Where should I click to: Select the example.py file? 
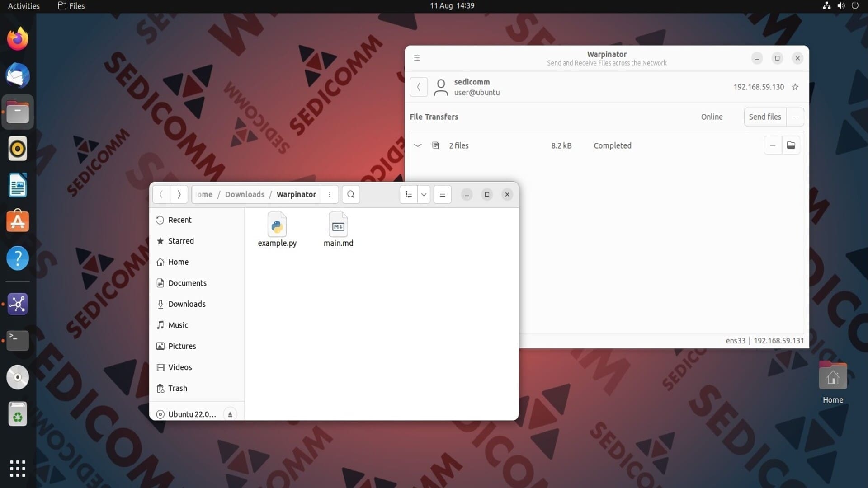pos(277,230)
